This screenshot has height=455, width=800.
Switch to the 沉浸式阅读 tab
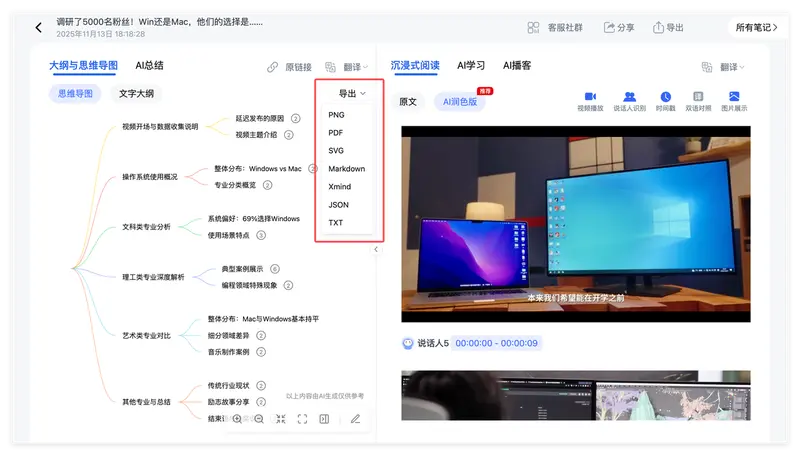[x=415, y=65]
